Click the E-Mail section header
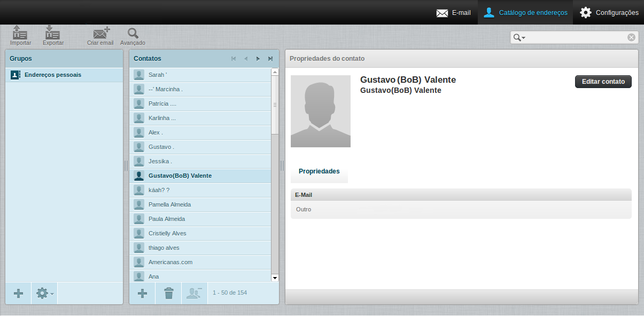Viewport: 644px width, 316px height. pyautogui.click(x=461, y=195)
